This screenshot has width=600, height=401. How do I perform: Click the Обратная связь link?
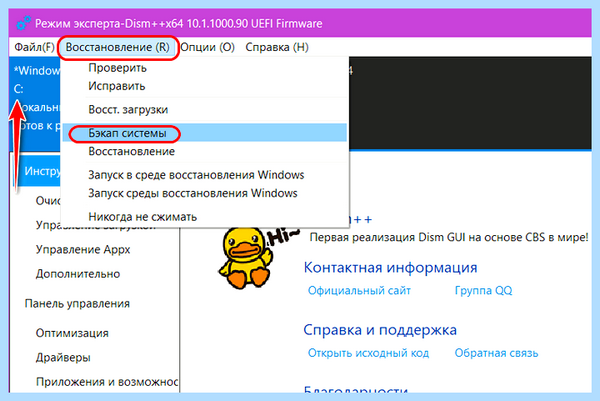pos(496,353)
